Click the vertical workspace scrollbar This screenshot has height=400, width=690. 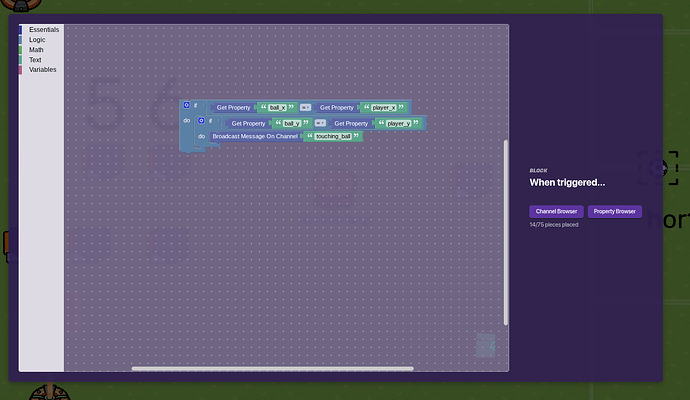pos(505,230)
